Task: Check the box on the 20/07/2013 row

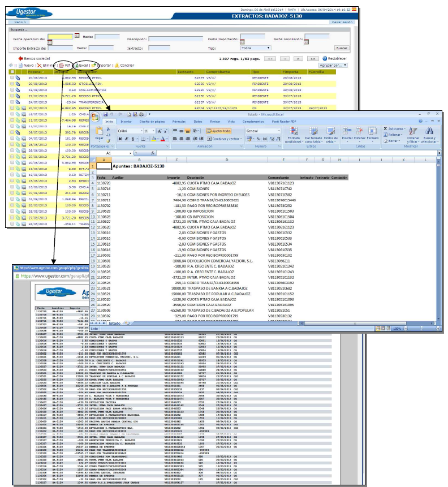Action: tap(12, 108)
